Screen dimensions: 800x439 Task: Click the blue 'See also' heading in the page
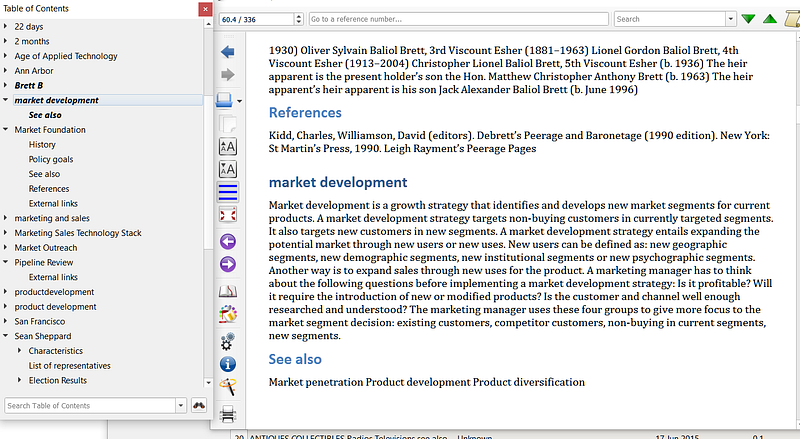point(295,359)
